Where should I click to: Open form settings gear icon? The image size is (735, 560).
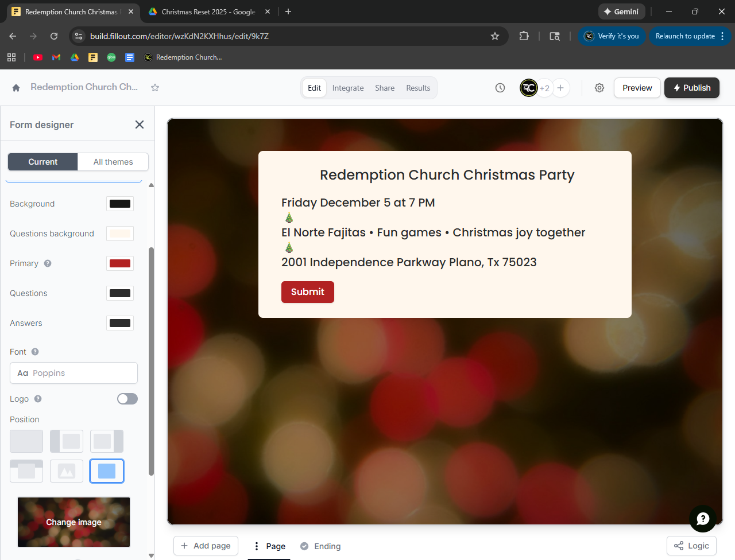pos(599,88)
